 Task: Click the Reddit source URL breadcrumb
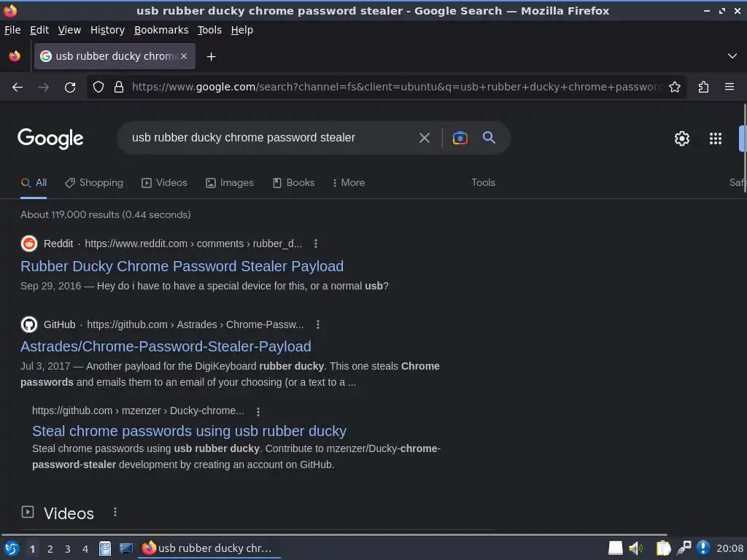(193, 244)
